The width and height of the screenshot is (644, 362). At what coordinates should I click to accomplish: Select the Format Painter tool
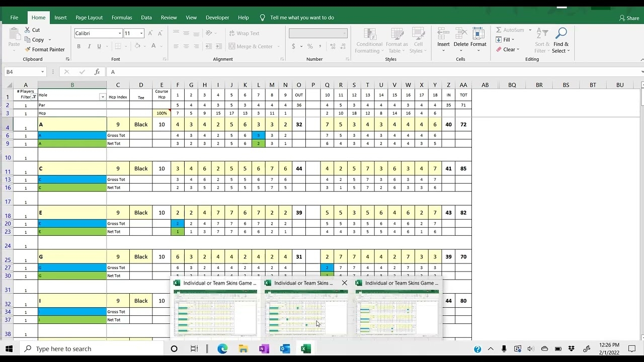pos(45,49)
